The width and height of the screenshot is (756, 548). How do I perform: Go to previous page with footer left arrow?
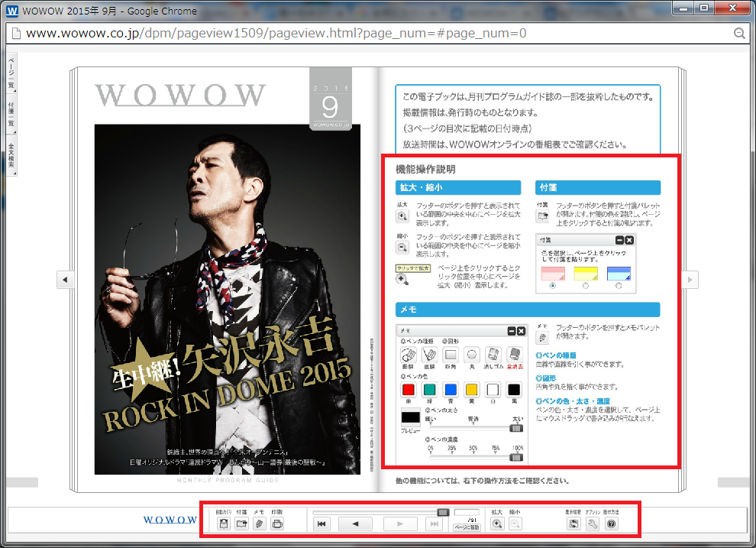(x=355, y=524)
